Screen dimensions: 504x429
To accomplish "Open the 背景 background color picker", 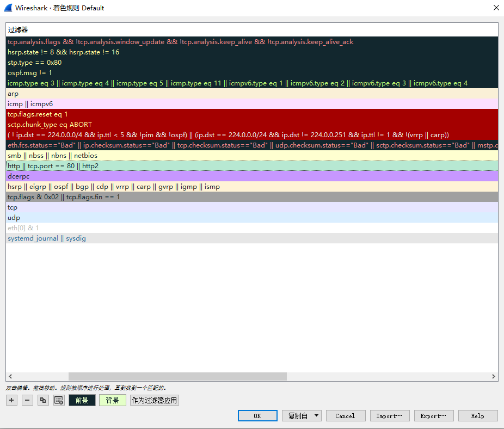I will click(113, 400).
